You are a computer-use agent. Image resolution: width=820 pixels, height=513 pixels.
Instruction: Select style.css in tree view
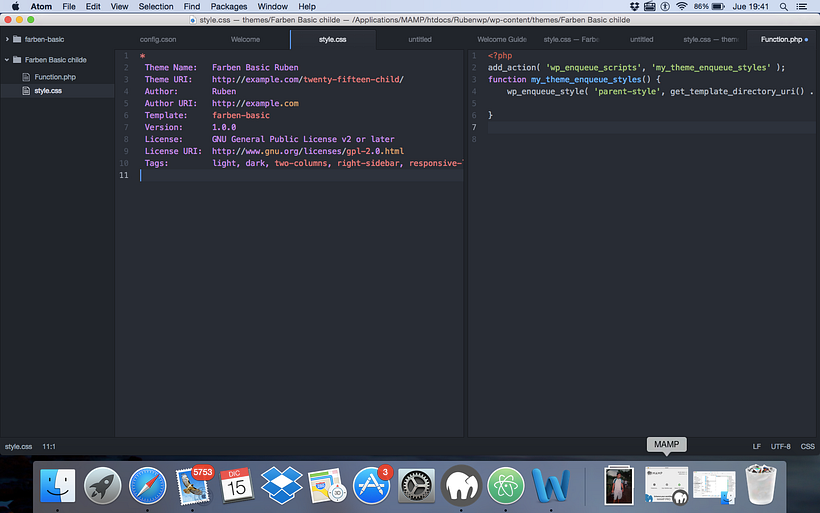coord(48,90)
